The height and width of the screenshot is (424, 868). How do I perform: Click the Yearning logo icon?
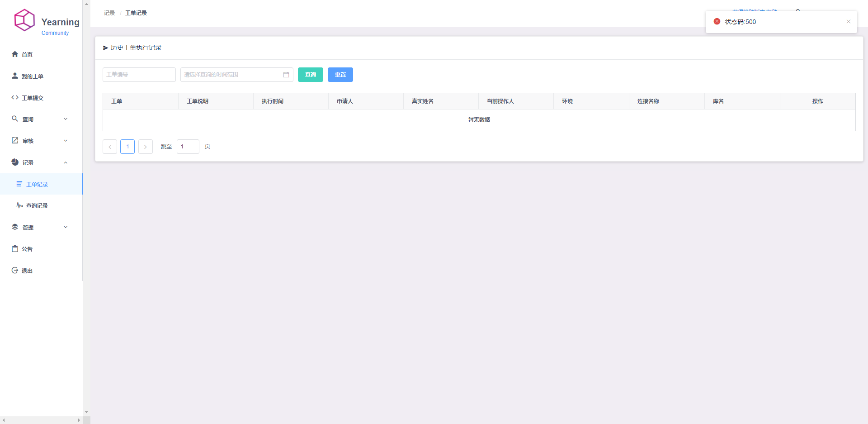pyautogui.click(x=24, y=19)
